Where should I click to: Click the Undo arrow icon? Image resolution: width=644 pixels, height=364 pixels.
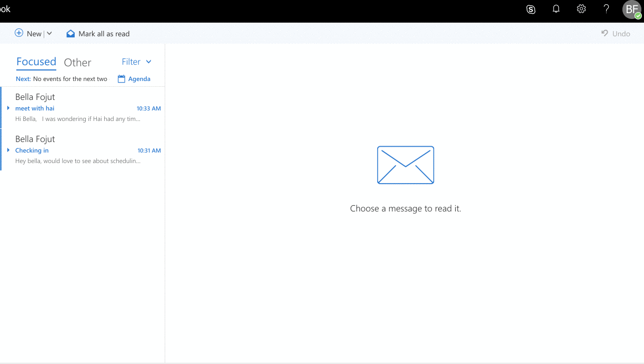click(605, 33)
